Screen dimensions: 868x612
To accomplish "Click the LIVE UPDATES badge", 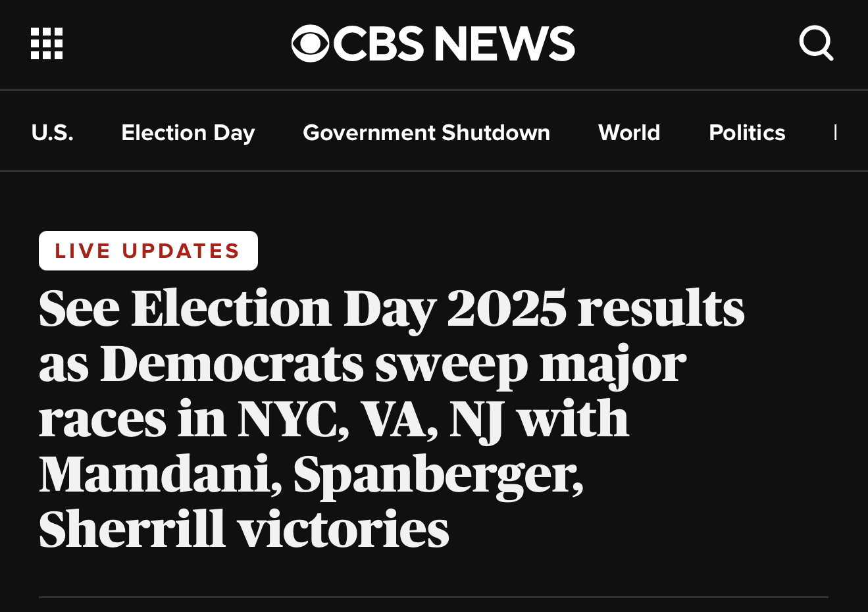I will [x=148, y=251].
